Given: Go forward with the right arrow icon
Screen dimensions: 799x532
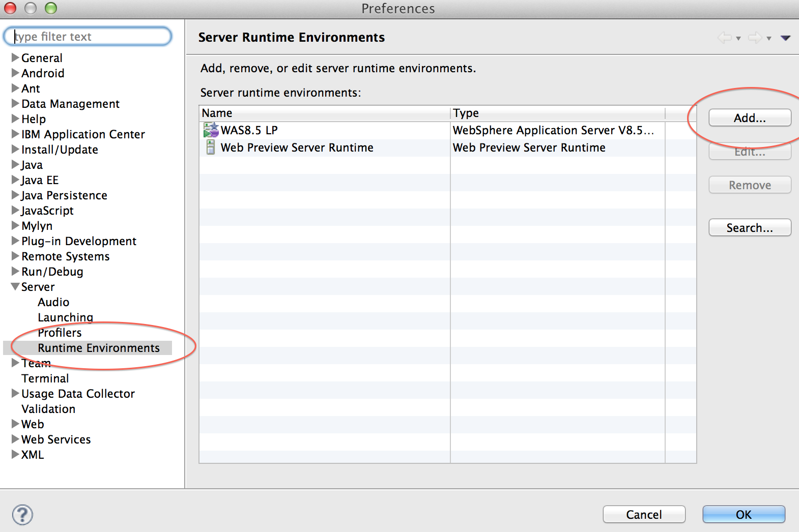Looking at the screenshot, I should pyautogui.click(x=755, y=38).
